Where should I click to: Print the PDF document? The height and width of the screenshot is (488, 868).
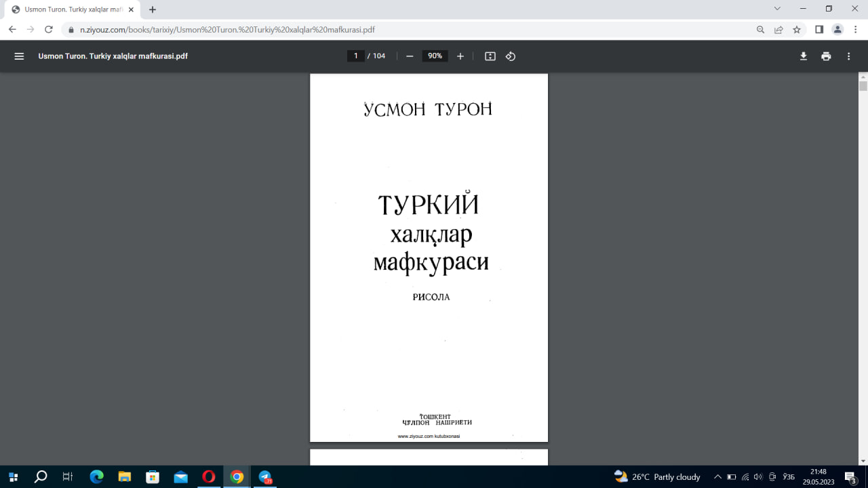[826, 56]
